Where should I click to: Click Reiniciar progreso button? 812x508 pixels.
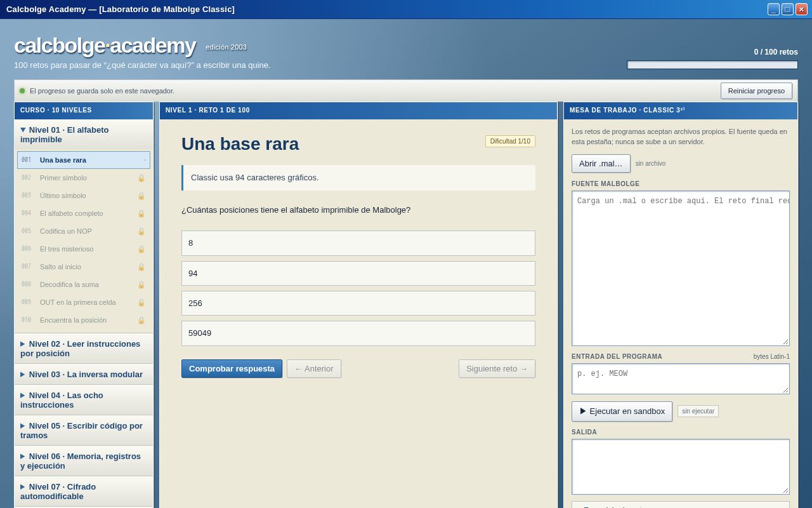(x=756, y=91)
